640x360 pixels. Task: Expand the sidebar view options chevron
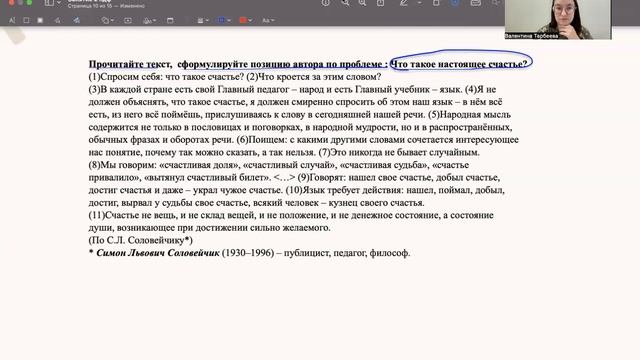(59, 2)
